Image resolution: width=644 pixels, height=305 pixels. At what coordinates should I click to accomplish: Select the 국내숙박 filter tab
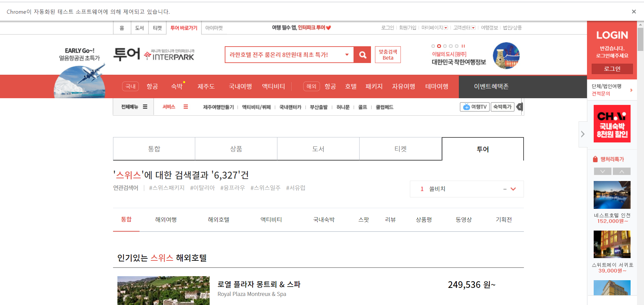(324, 220)
